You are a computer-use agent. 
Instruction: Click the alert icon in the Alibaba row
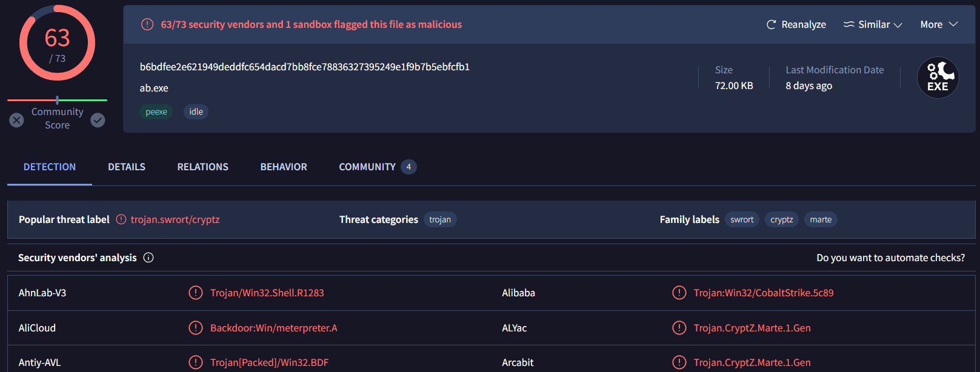679,293
